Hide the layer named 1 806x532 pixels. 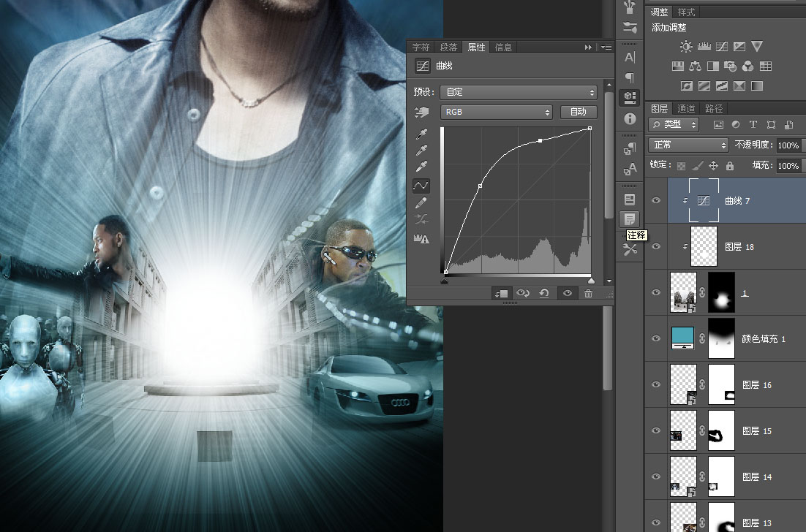click(656, 292)
